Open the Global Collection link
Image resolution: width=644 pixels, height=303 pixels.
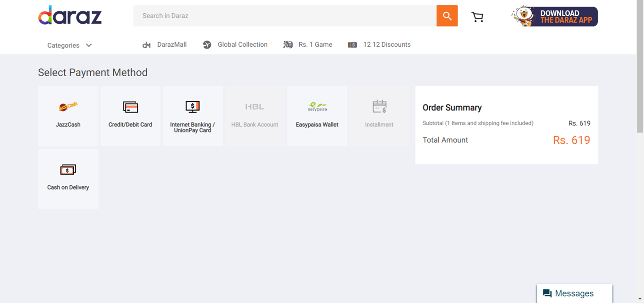click(x=243, y=44)
